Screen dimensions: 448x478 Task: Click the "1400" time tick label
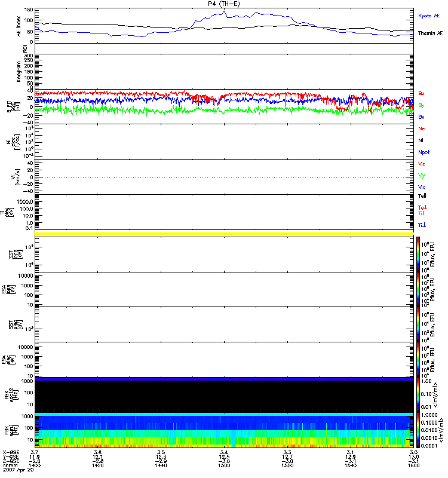click(x=35, y=465)
